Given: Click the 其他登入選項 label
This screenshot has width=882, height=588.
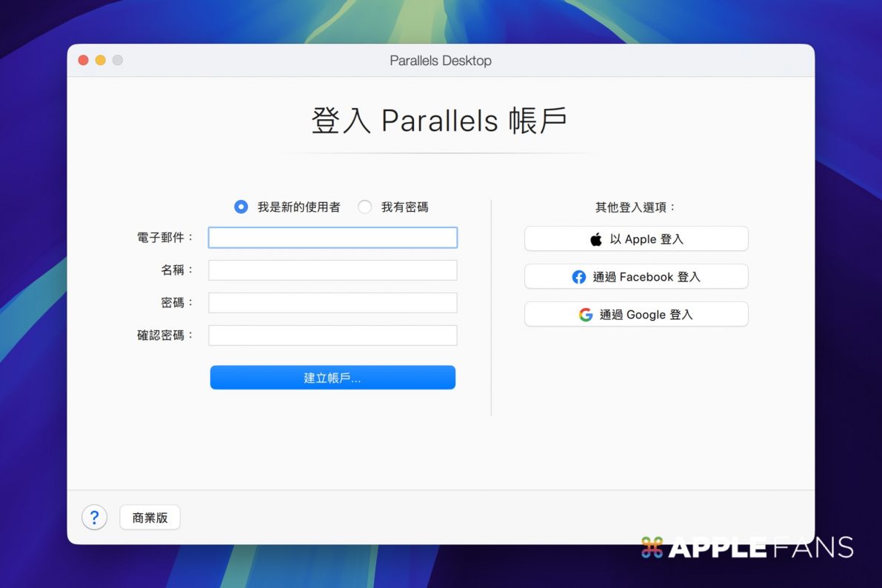Looking at the screenshot, I should pos(636,207).
